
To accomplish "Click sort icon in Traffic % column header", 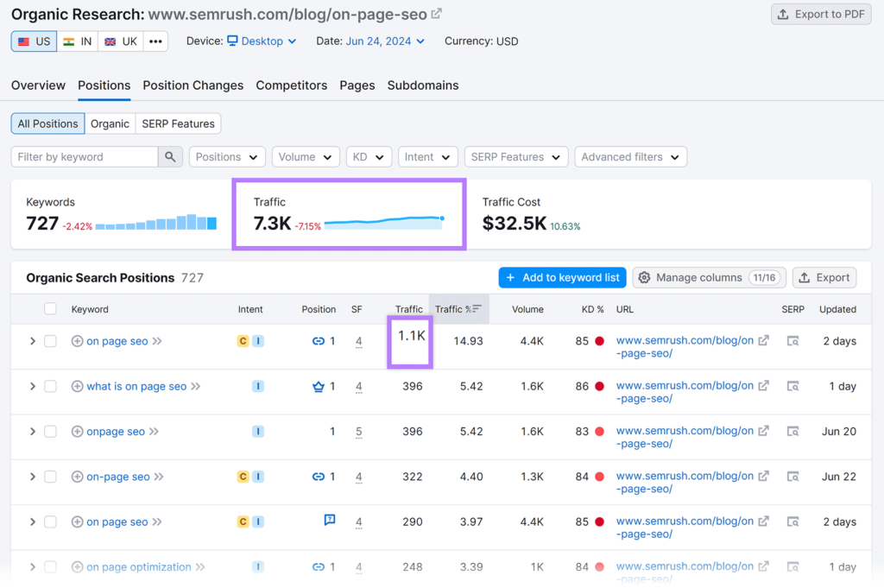I will (477, 308).
